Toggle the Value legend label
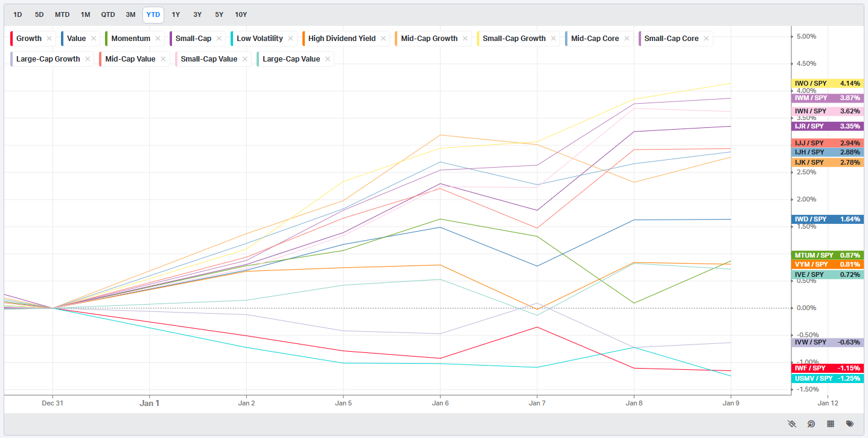The width and height of the screenshot is (868, 438). [77, 39]
